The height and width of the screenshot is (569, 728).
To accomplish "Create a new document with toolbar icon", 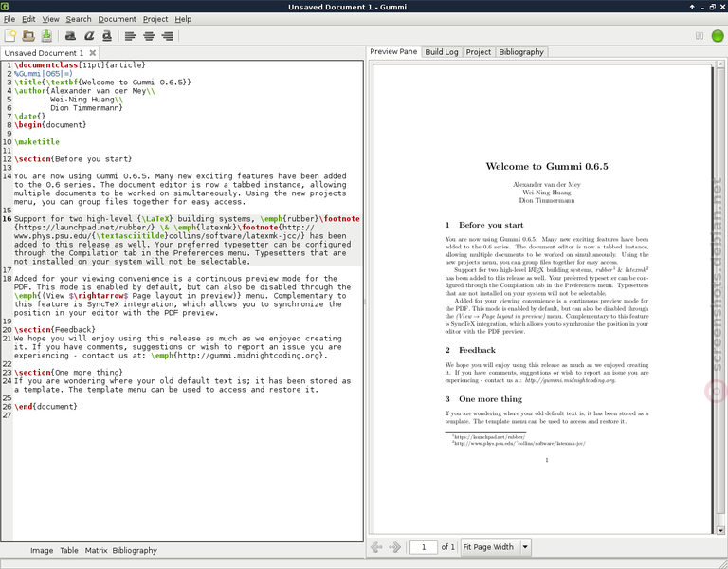I will (x=10, y=36).
